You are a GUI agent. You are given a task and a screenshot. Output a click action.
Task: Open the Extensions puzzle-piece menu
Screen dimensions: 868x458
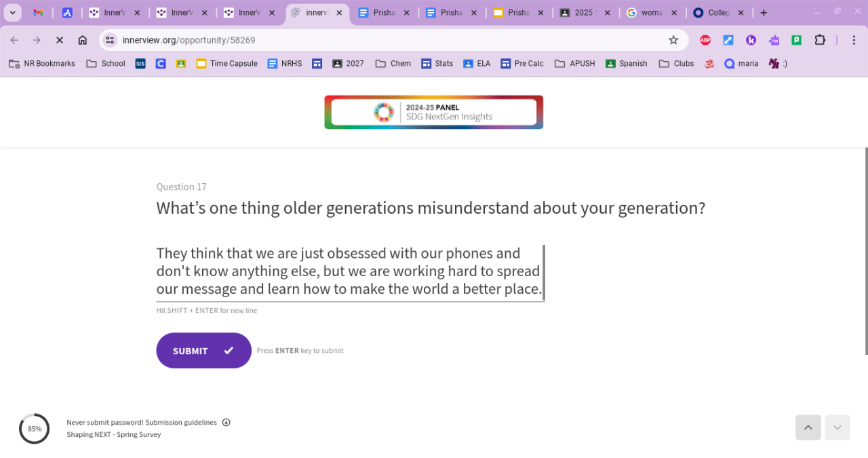pos(820,40)
